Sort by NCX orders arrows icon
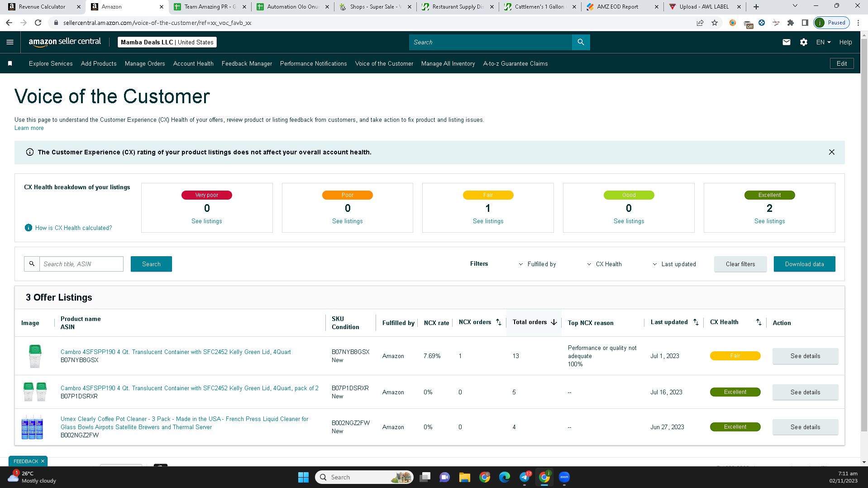The image size is (868, 488). coord(499,322)
